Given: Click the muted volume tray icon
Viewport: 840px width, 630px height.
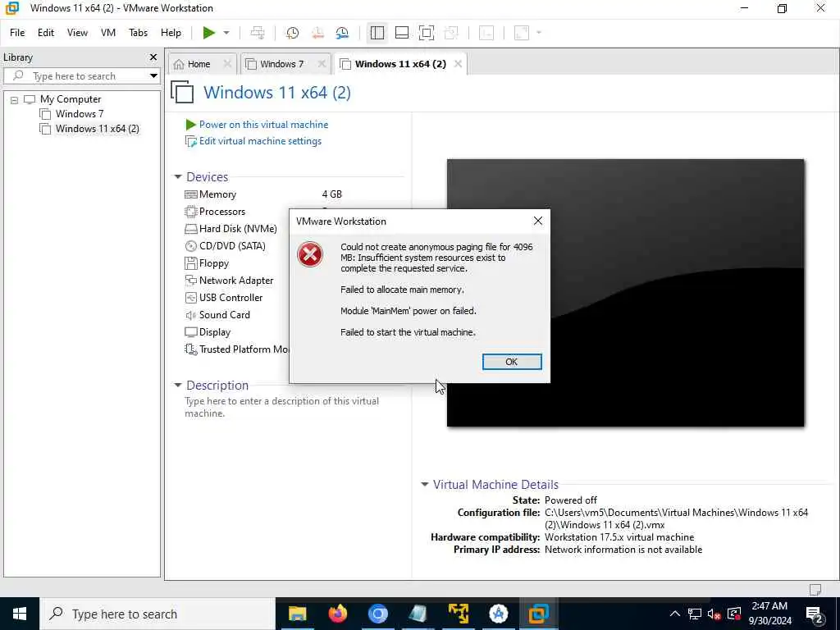Looking at the screenshot, I should (714, 614).
